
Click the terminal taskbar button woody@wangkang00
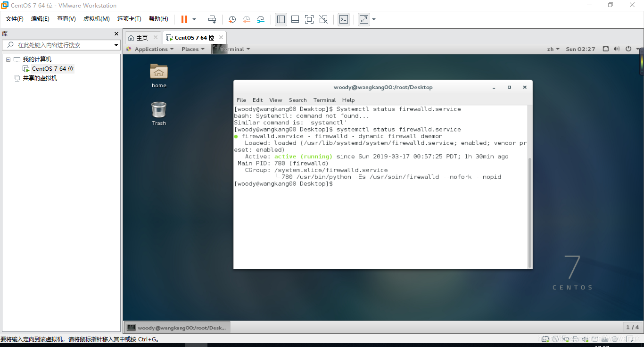177,327
